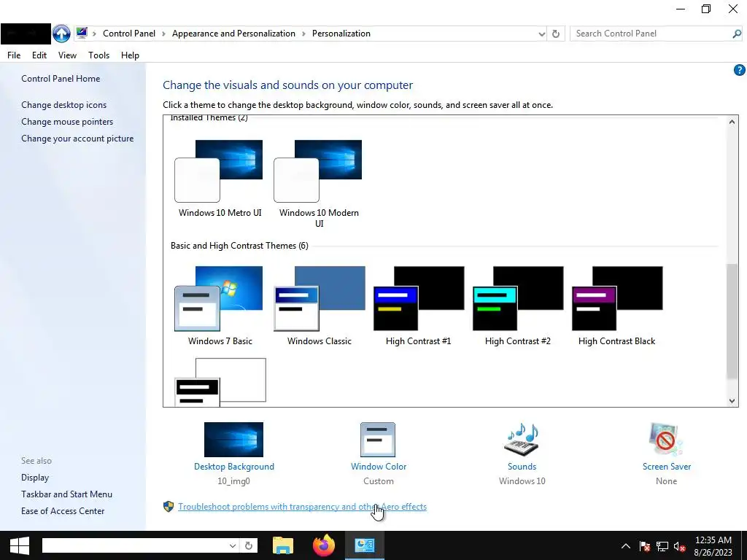This screenshot has height=560, width=747.
Task: Open the Sounds settings icon
Action: (522, 440)
